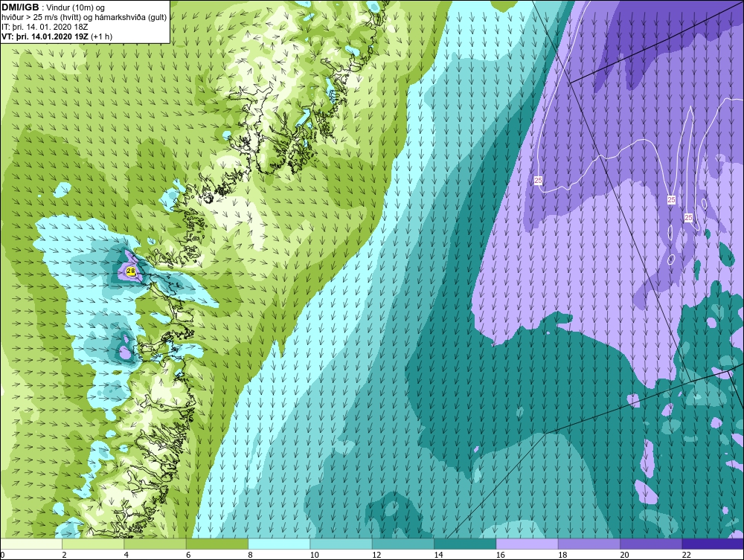Click the legend scale number 10

[314, 556]
